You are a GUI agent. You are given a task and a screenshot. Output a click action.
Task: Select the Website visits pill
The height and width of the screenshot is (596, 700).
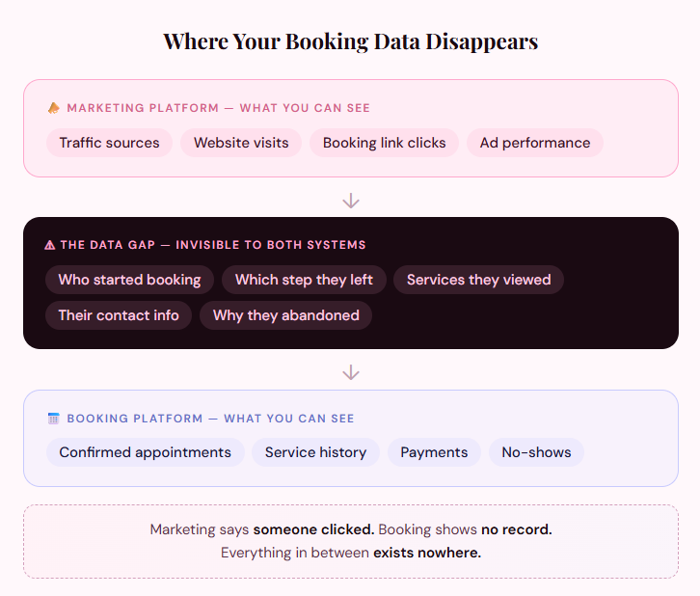coord(241,143)
